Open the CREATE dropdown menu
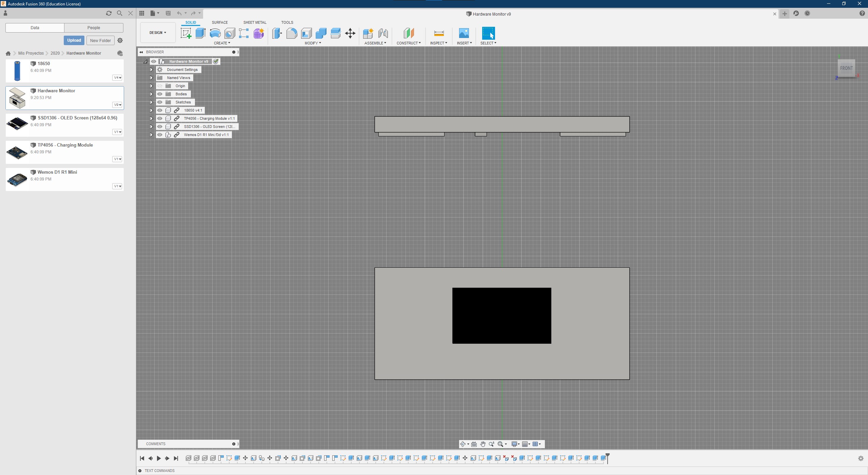Screen dimensions: 868x475 (x=222, y=43)
